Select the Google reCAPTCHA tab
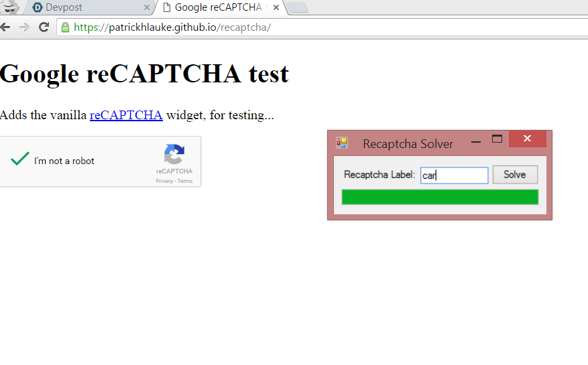588x365 pixels. click(x=220, y=7)
